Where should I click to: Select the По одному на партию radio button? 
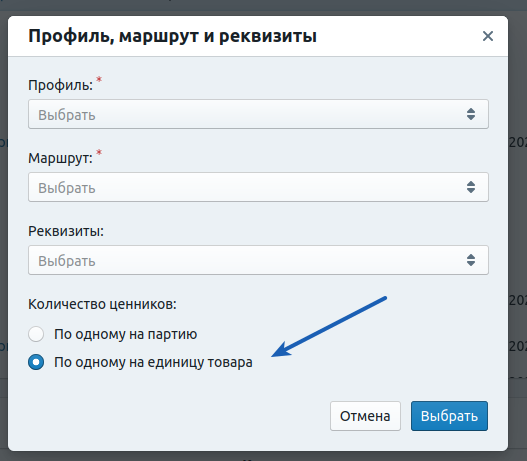click(36, 334)
